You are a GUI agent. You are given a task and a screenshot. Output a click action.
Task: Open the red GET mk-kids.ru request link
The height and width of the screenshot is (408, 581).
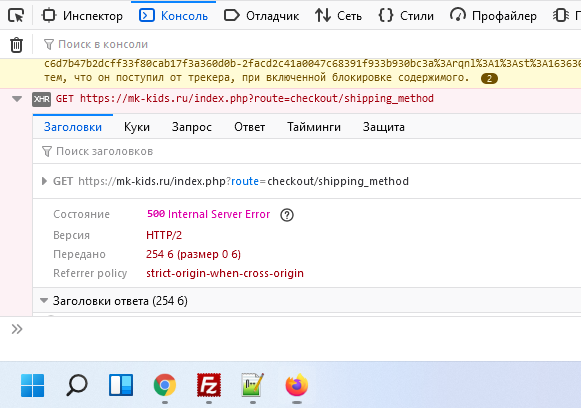245,99
